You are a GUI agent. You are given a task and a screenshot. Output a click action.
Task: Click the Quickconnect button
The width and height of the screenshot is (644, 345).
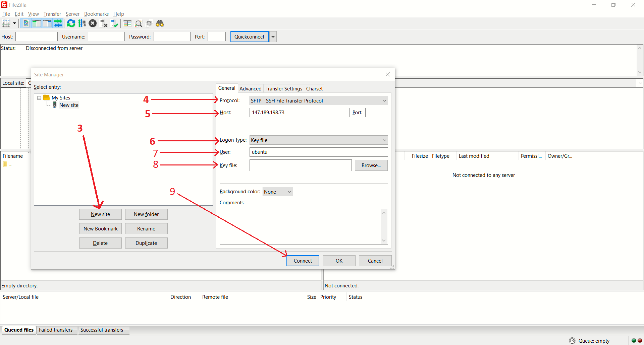249,37
